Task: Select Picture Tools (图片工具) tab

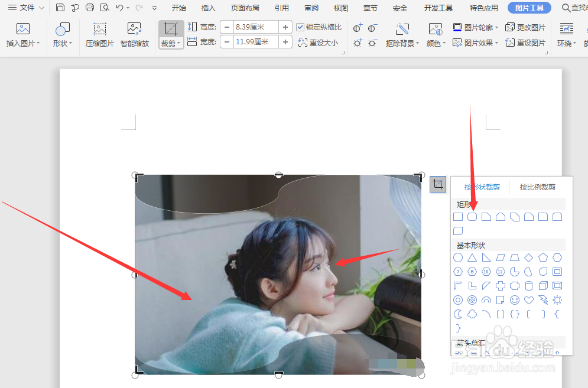Action: [x=529, y=8]
